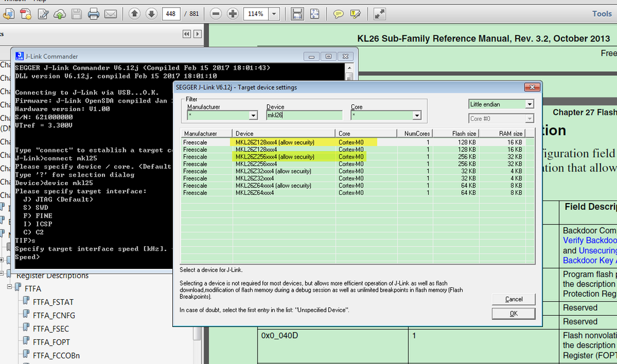The image size is (617, 364).
Task: Add a sticky note comment
Action: click(338, 14)
